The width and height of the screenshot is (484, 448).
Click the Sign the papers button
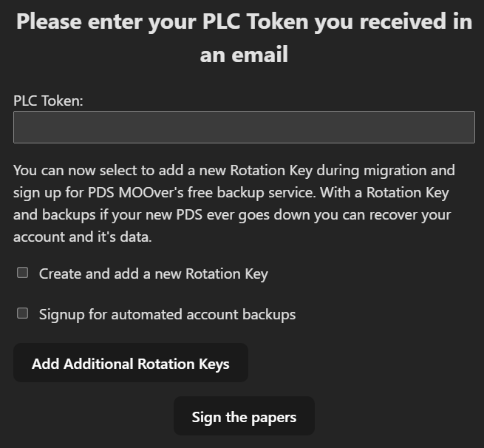click(244, 417)
